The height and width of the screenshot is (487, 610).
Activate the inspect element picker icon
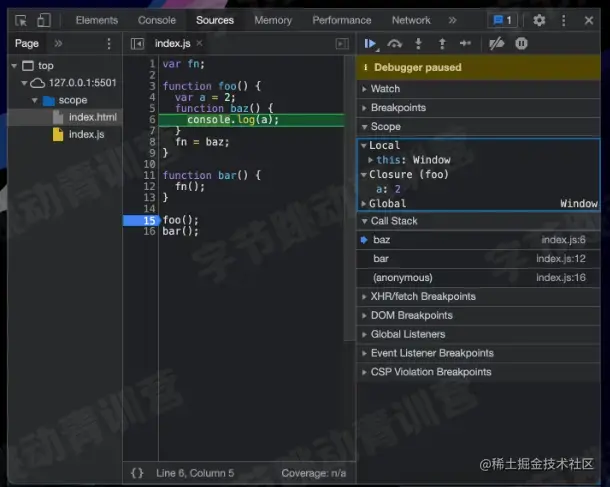(x=21, y=20)
